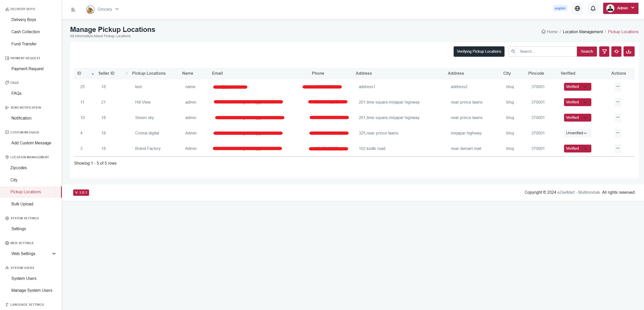Open the language globe icon

coord(577,8)
